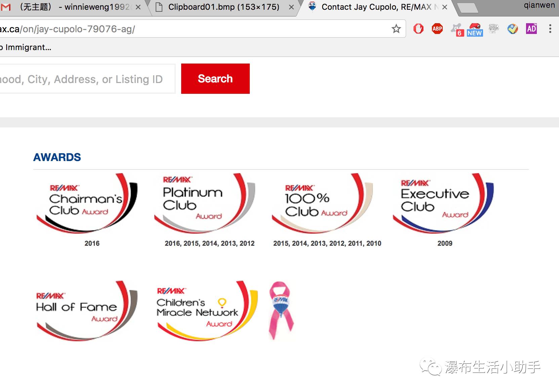Screen dimensions: 559x392
Task: Open the extension labeled NEW
Action: click(x=475, y=30)
